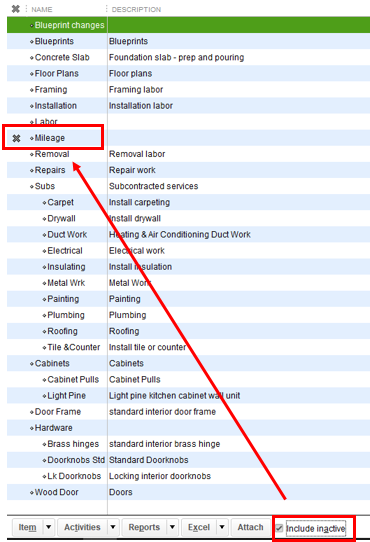Select the Installation item
The image size is (370, 542).
(56, 106)
